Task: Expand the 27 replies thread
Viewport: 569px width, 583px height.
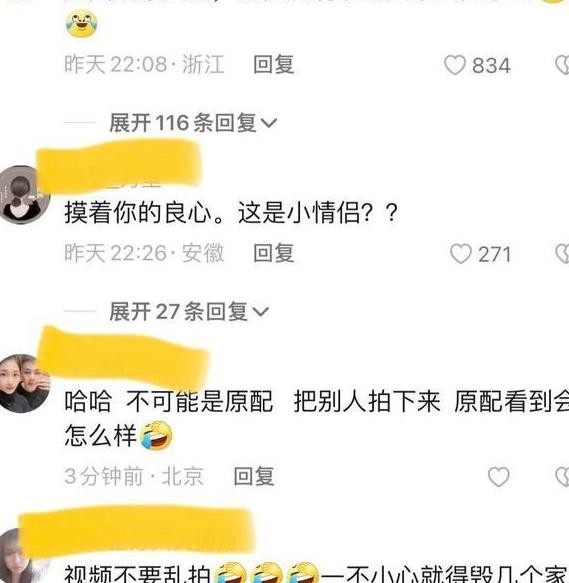Action: pos(189,312)
